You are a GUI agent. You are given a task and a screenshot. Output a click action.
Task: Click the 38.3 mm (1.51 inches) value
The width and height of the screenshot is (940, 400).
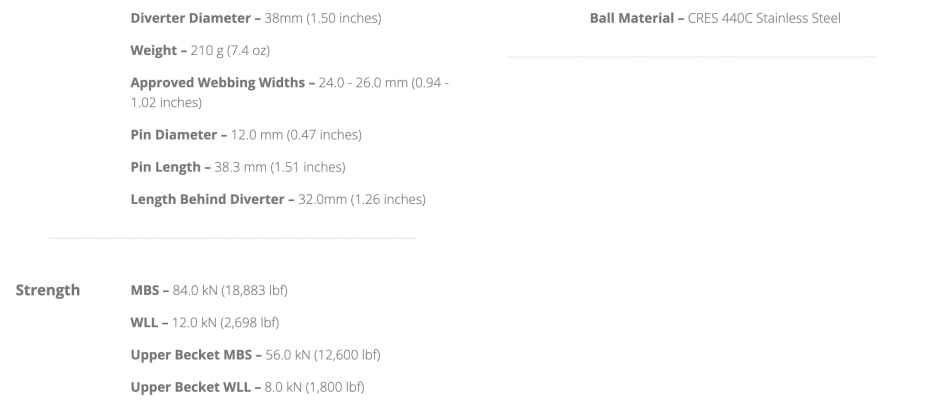(280, 166)
